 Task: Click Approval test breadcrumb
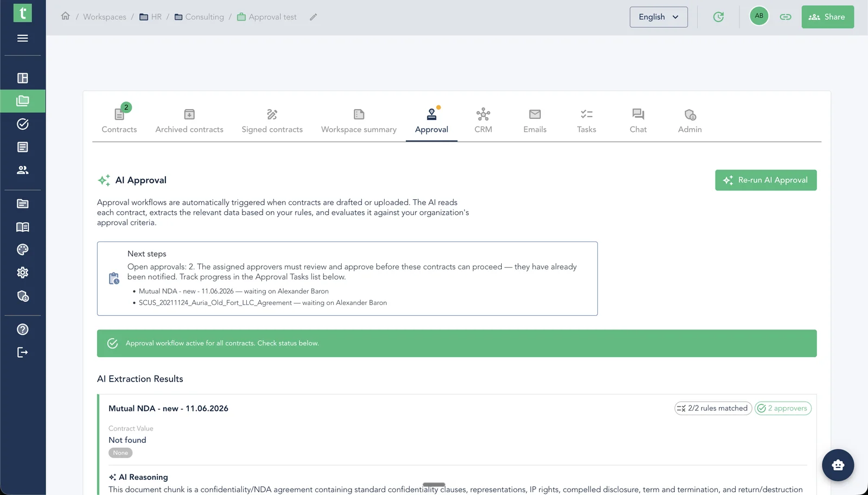(x=267, y=17)
